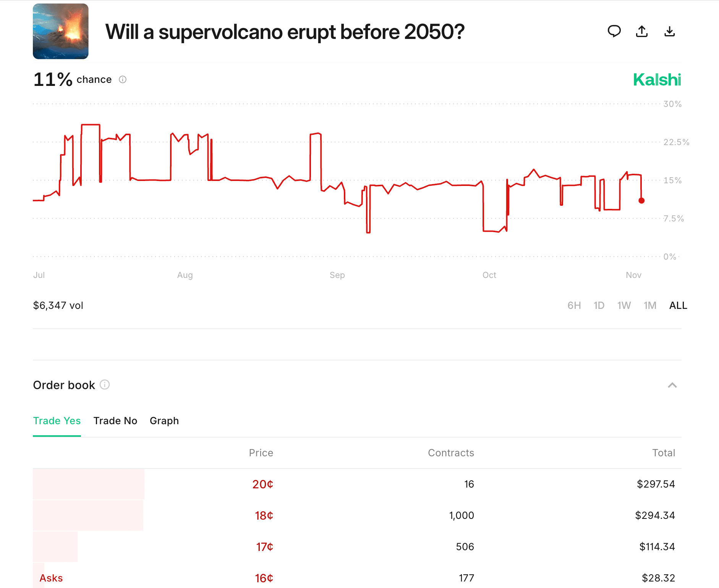Click the share icon near the title
This screenshot has width=719, height=588.
[x=642, y=32]
